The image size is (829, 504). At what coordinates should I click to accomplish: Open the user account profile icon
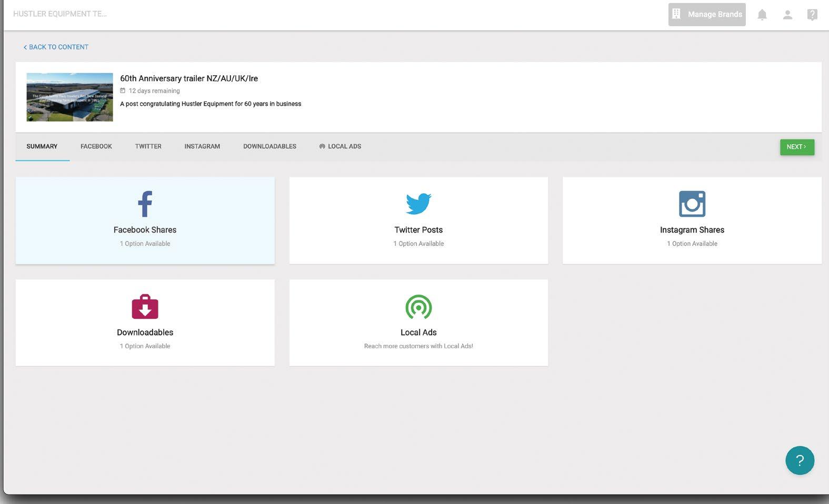tap(787, 15)
